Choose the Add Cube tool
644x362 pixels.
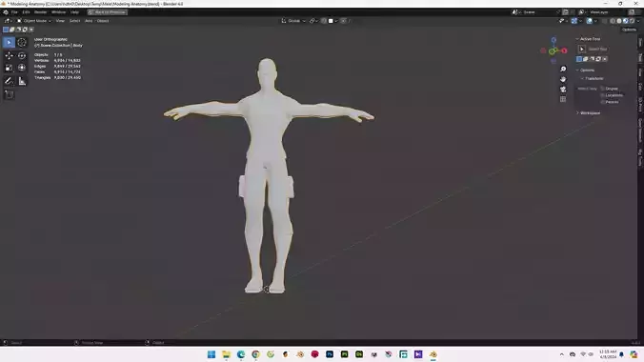[x=9, y=95]
